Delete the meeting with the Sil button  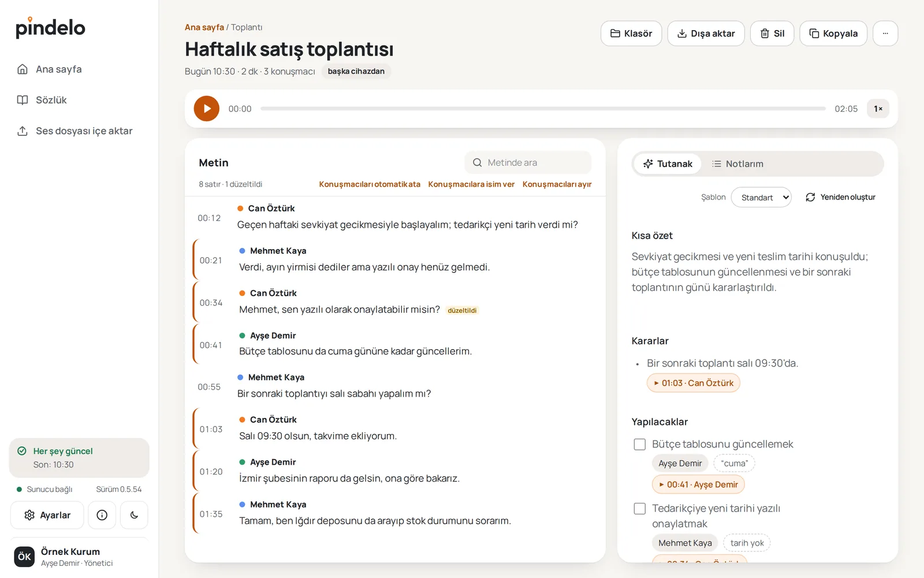[772, 34]
